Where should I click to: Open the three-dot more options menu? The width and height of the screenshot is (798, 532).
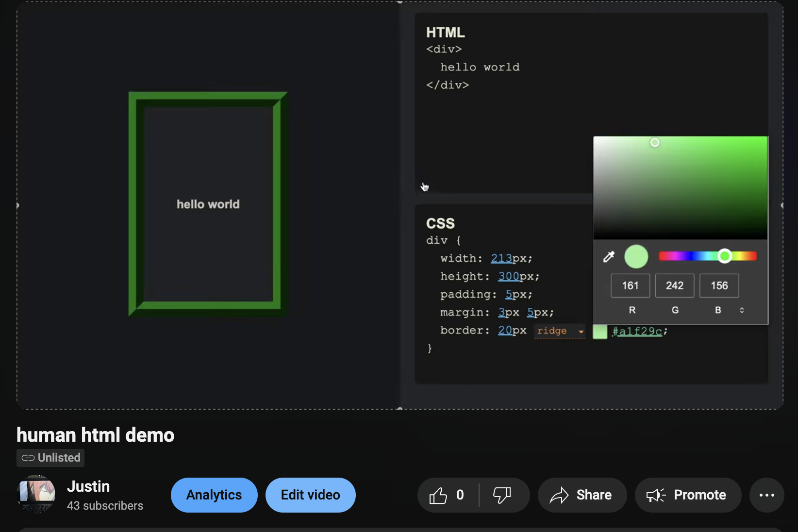pyautogui.click(x=766, y=495)
